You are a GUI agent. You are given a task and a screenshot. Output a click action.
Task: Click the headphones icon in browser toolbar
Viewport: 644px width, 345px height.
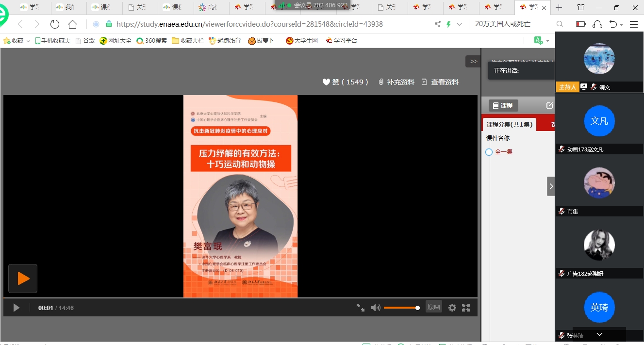click(x=597, y=24)
